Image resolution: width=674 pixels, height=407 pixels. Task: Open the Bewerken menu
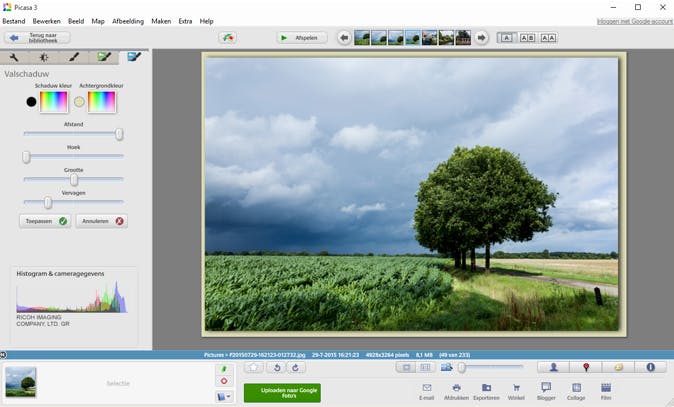[x=46, y=21]
